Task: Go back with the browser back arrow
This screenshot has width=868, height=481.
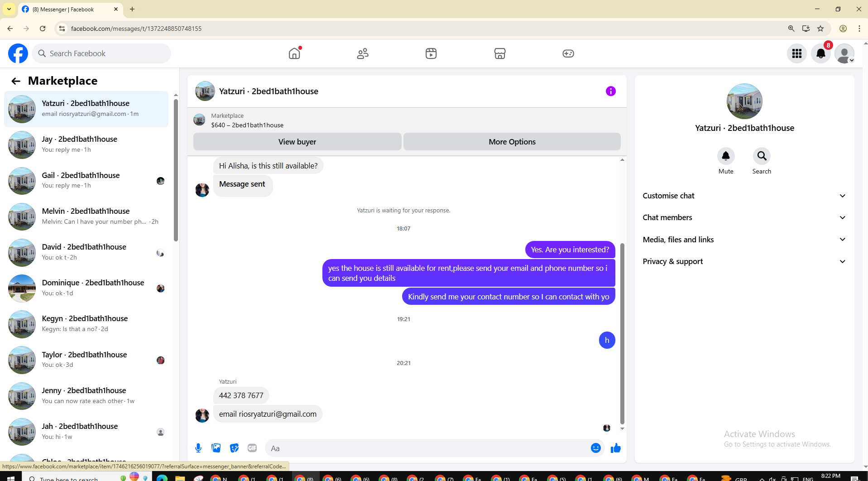Action: click(x=10, y=29)
